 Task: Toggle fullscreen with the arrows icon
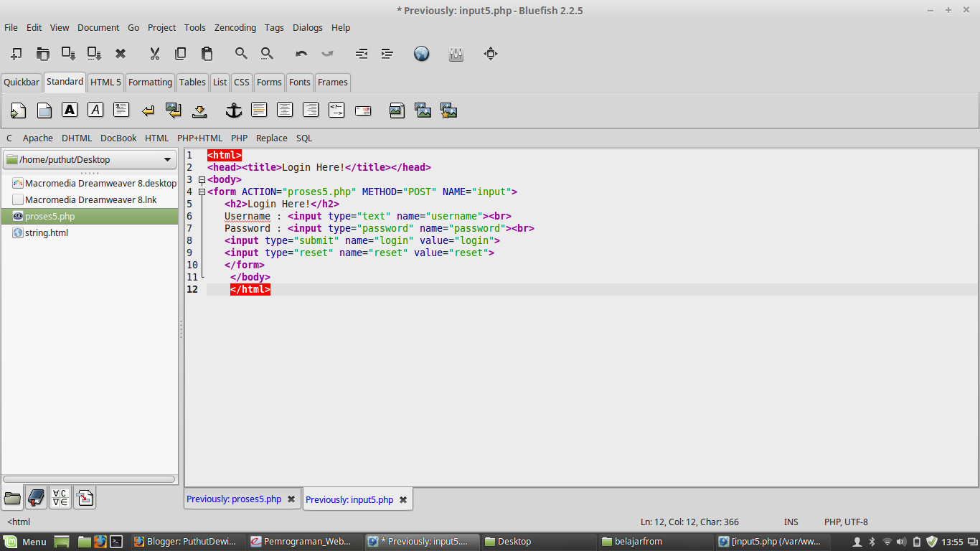tap(491, 54)
